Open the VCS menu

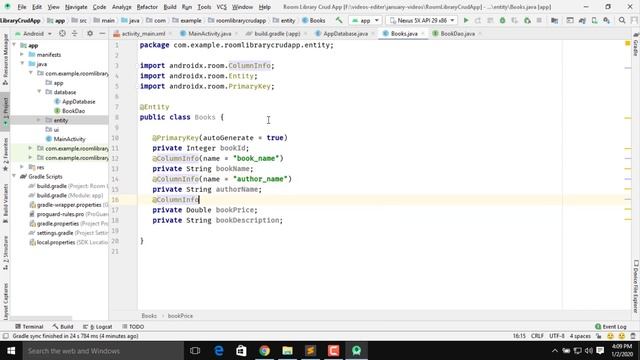point(221,7)
